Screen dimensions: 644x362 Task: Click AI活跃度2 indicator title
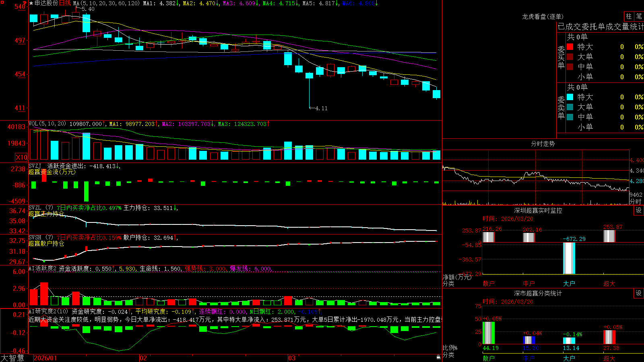coord(43,268)
